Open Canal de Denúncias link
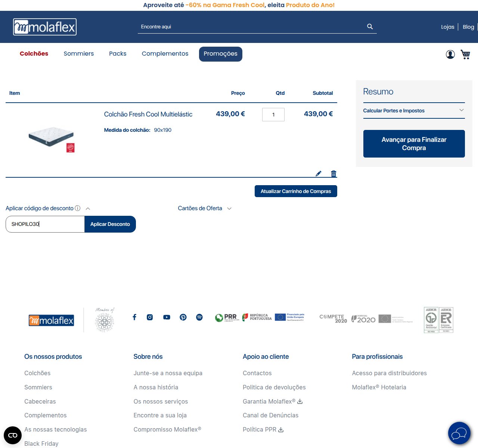 click(270, 416)
